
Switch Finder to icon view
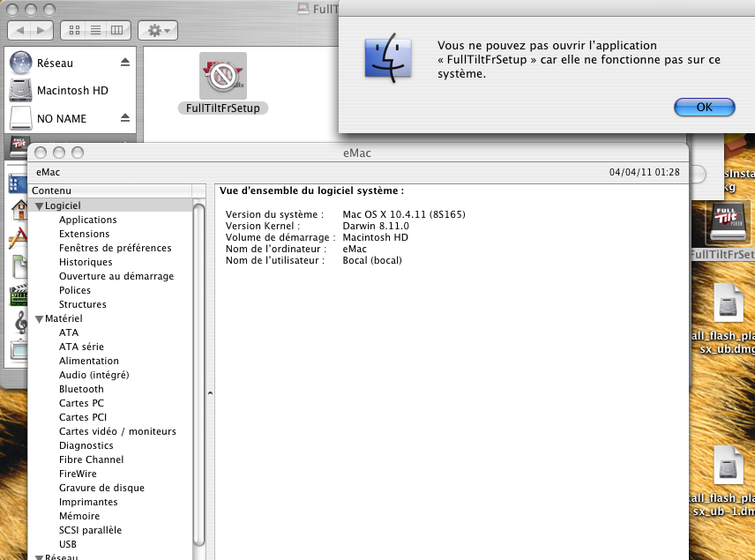pyautogui.click(x=74, y=30)
